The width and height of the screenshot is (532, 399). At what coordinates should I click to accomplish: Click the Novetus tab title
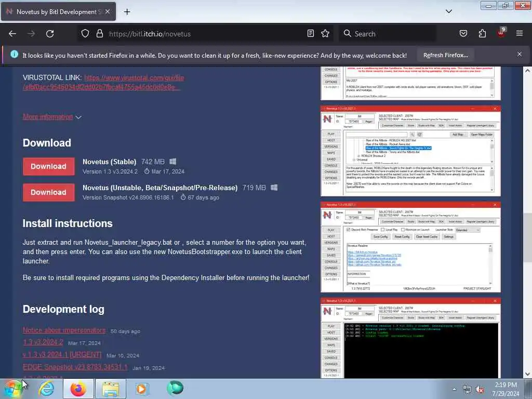[x=58, y=12]
